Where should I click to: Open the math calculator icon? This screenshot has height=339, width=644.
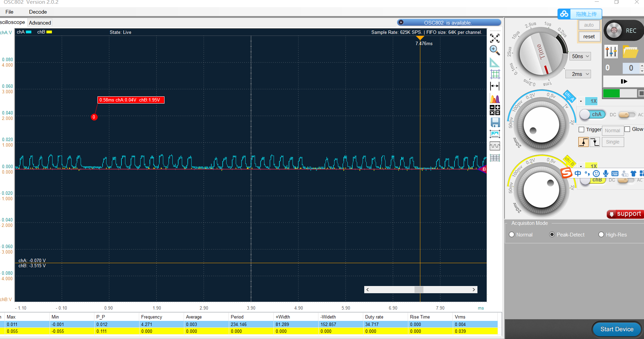495,110
